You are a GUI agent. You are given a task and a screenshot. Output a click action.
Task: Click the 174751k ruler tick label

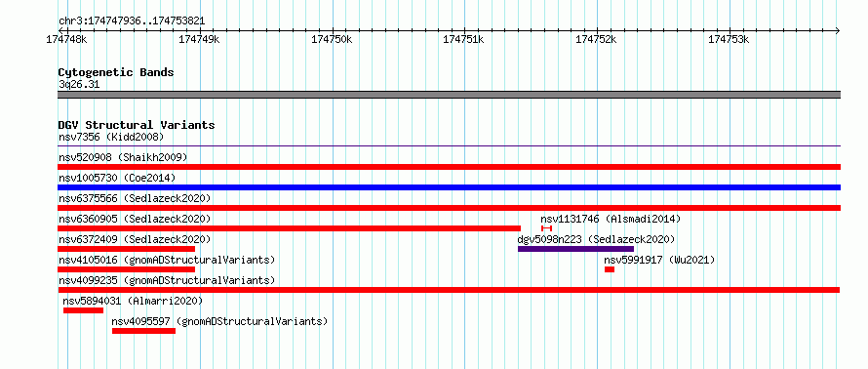pos(464,40)
